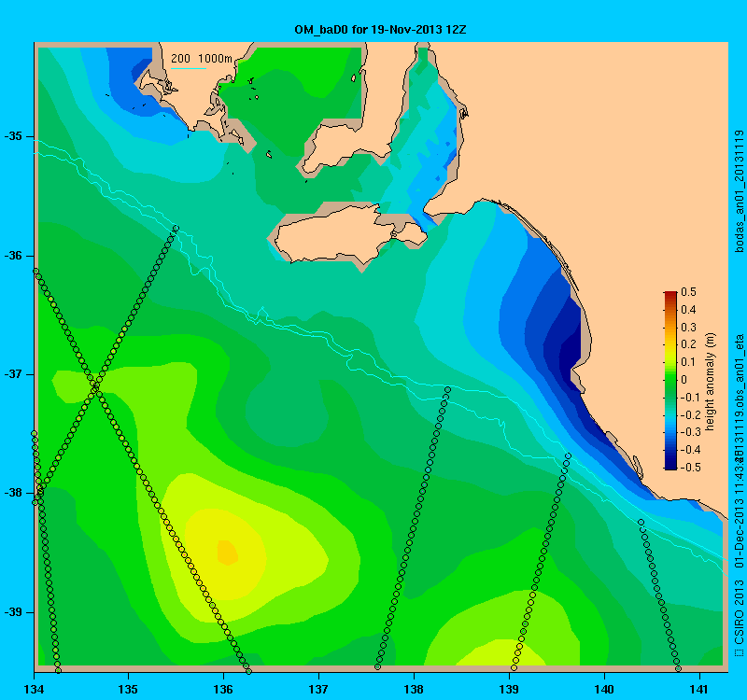This screenshot has height=700, width=747.
Task: Click the dark red top of the colorbar
Action: point(670,295)
